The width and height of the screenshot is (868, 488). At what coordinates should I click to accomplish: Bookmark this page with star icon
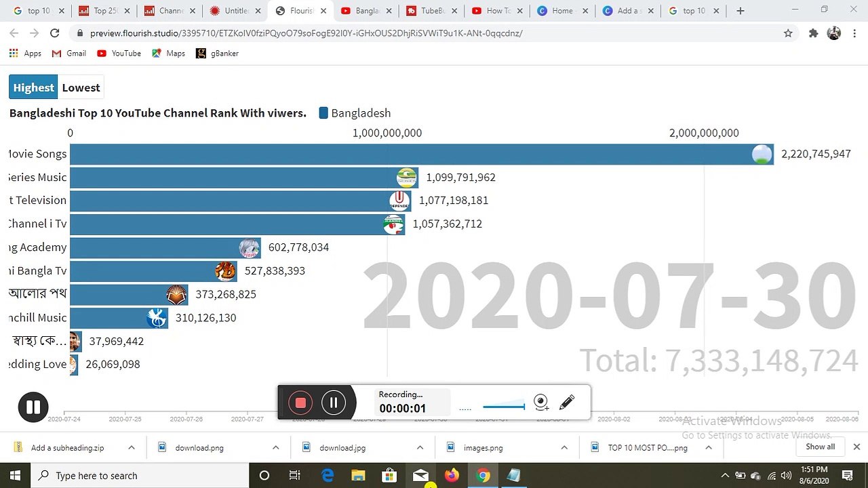pos(788,33)
